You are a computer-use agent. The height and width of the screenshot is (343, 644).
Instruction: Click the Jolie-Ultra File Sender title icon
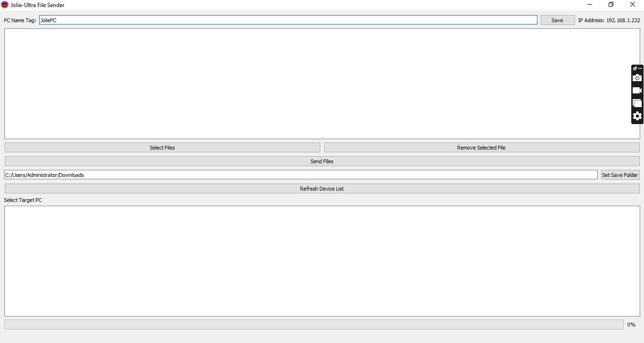[5, 5]
